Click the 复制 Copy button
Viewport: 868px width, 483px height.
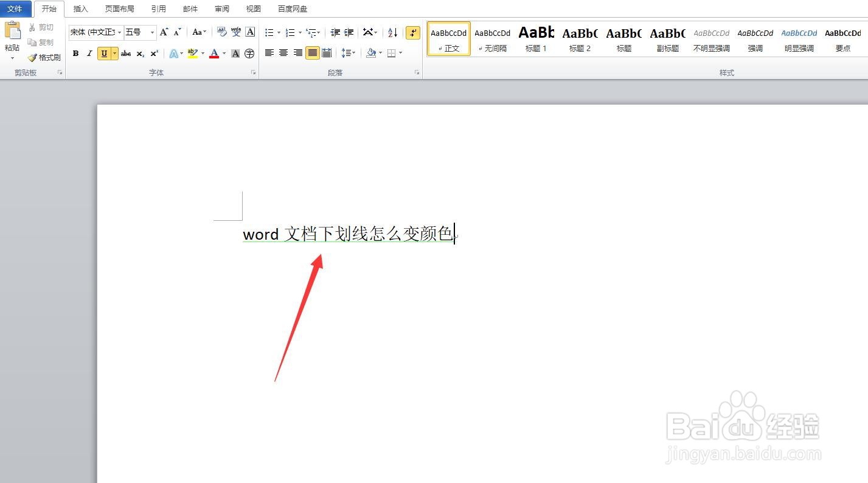(41, 43)
